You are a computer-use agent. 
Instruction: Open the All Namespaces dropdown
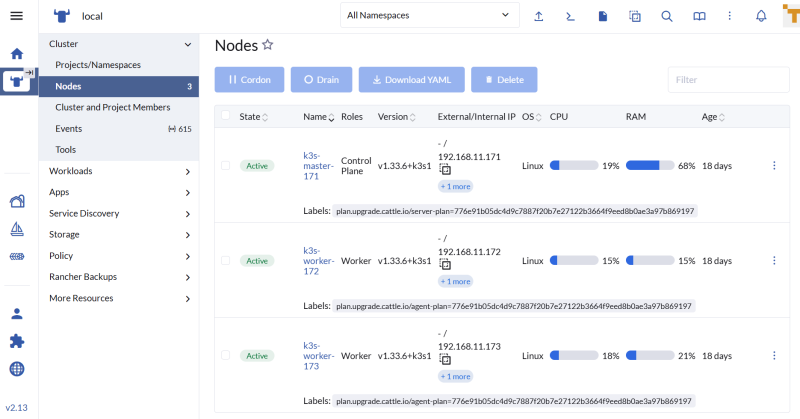[430, 15]
